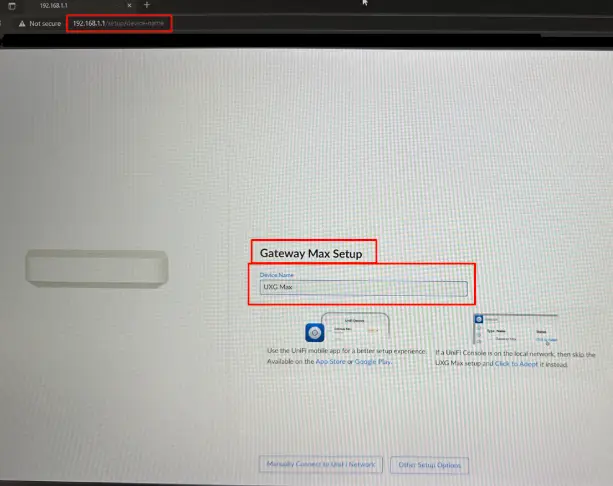Click the Not secure warning icon
The height and width of the screenshot is (486, 613).
(x=22, y=23)
